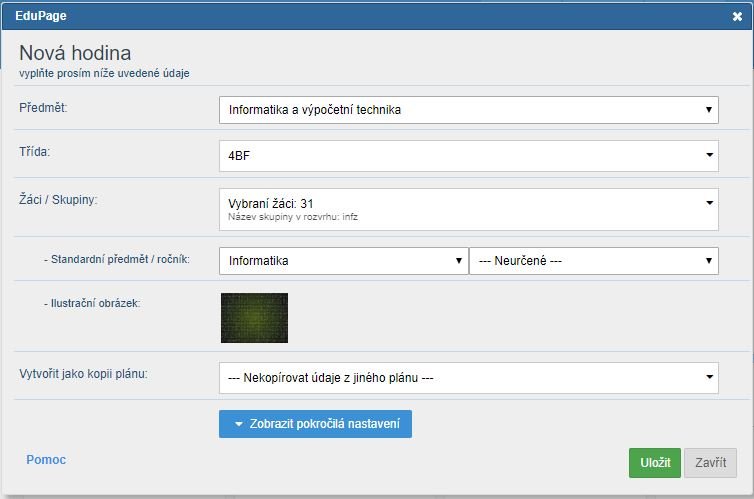Click the arrow on the Informatika combo box

[x=458, y=261]
